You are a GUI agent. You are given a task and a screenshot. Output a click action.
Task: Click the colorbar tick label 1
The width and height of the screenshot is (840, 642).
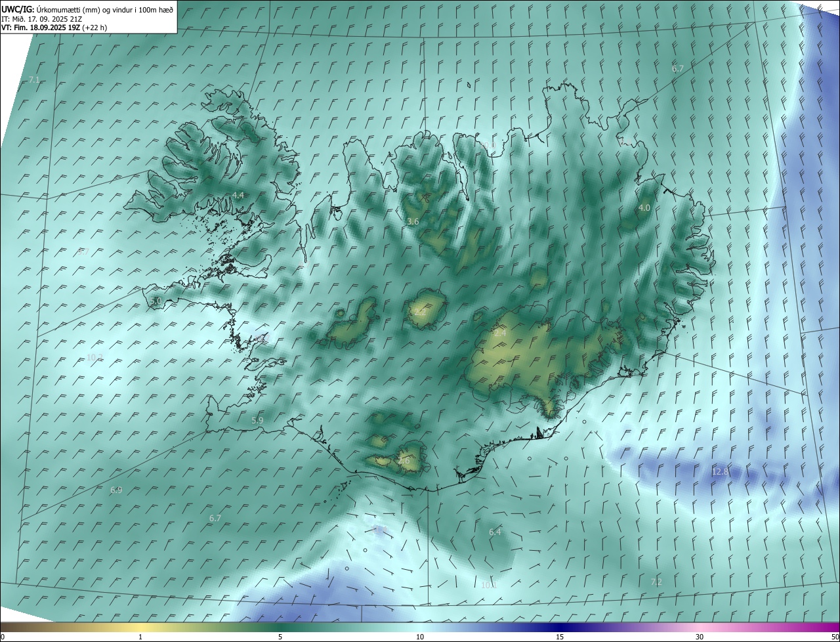pos(140,637)
